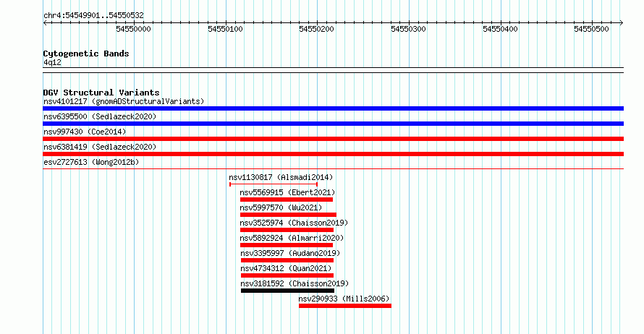Click red bar under nsv290933
644x334 pixels.
(x=345, y=306)
